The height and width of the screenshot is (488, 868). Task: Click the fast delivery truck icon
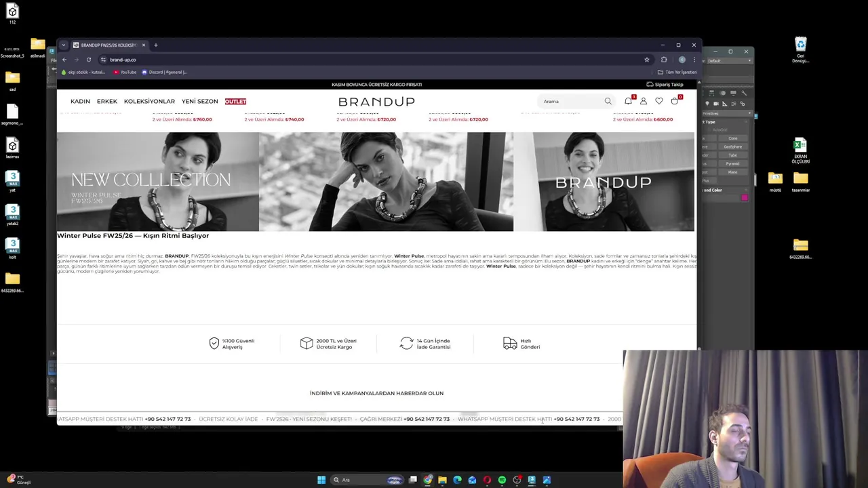coord(510,344)
